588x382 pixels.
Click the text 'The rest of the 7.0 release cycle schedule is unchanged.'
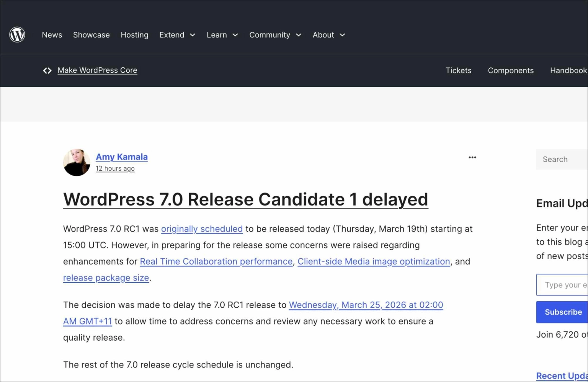click(178, 365)
